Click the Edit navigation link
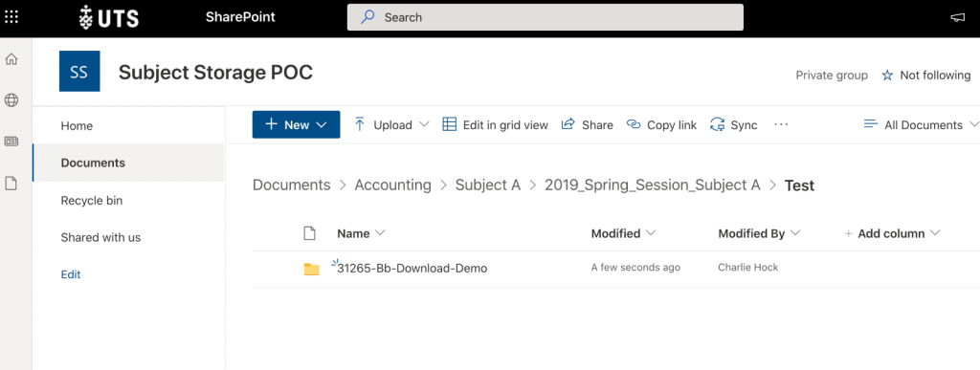This screenshot has width=980, height=370. (71, 274)
